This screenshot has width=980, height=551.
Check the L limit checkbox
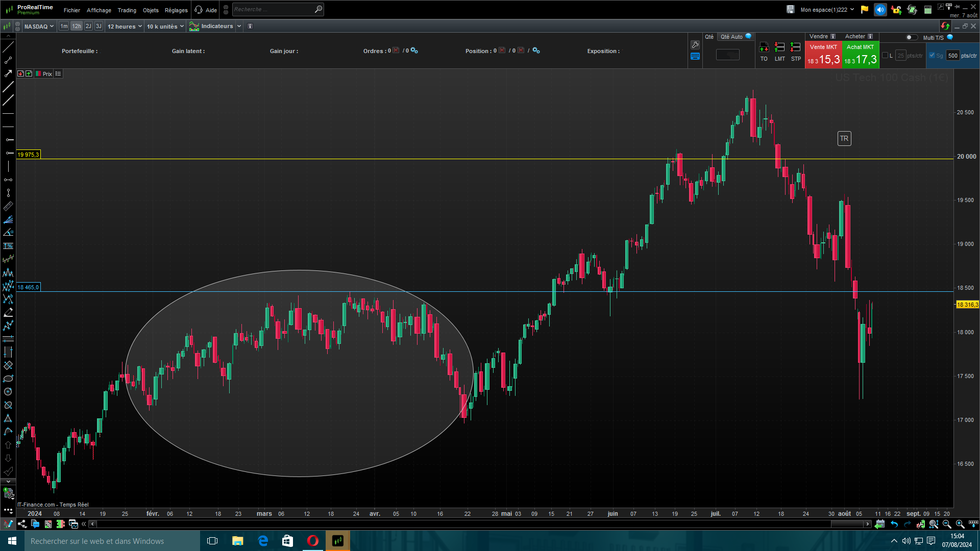pos(885,56)
